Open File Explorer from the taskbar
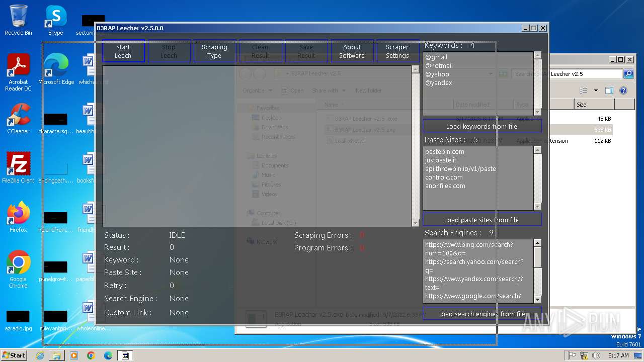 pyautogui.click(x=57, y=355)
